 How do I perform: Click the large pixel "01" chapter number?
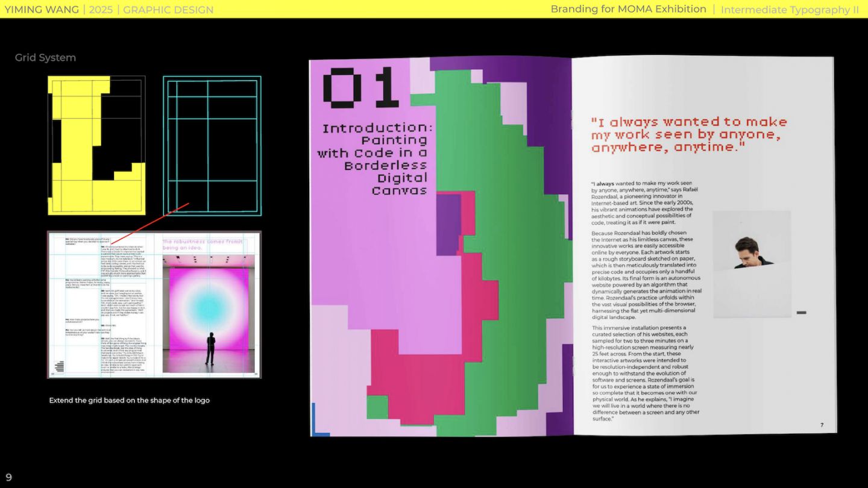click(361, 88)
